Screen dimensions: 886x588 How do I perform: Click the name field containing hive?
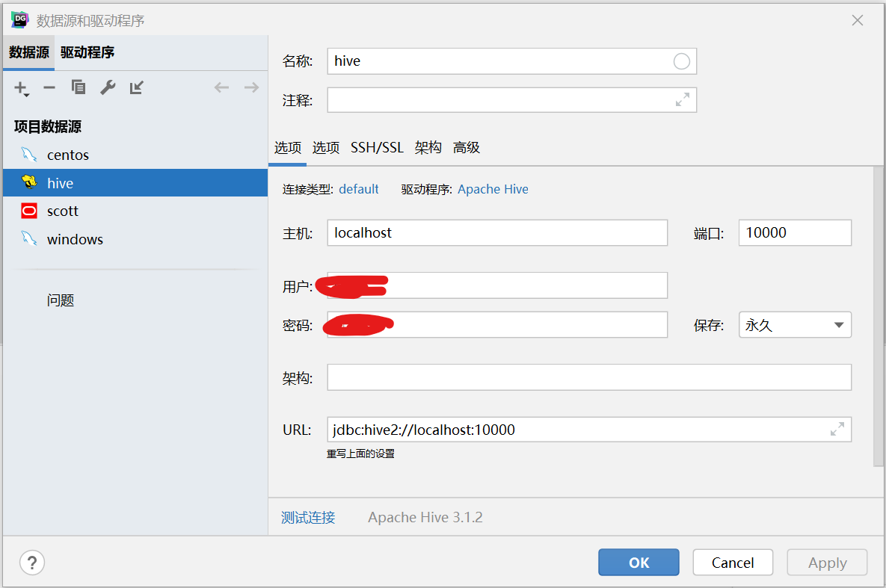(511, 61)
